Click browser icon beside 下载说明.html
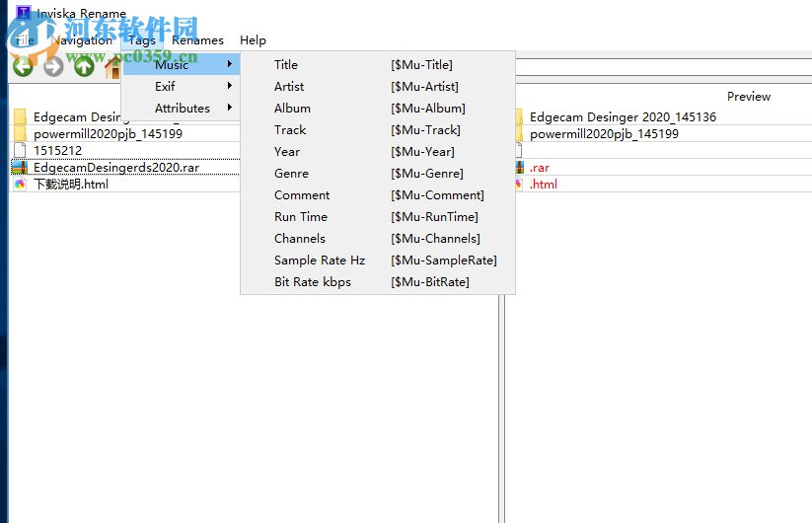Viewport: 812px width, 523px height. [x=20, y=184]
